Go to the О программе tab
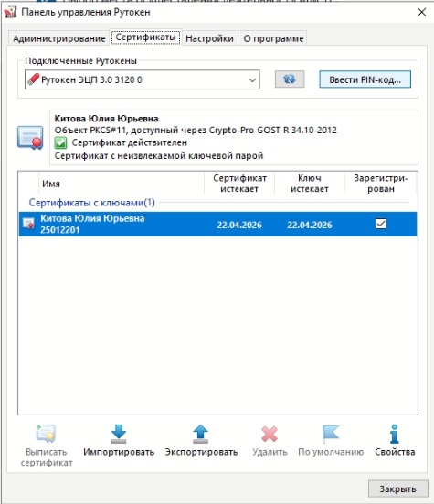The image size is (434, 504). click(x=273, y=38)
